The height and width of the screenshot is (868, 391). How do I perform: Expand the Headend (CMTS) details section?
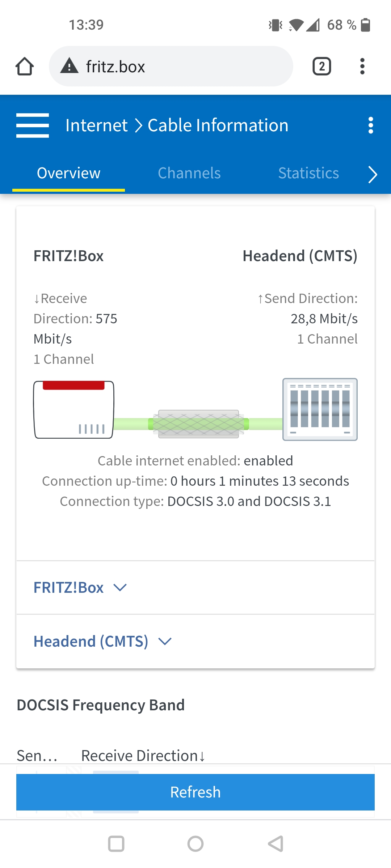tap(102, 642)
